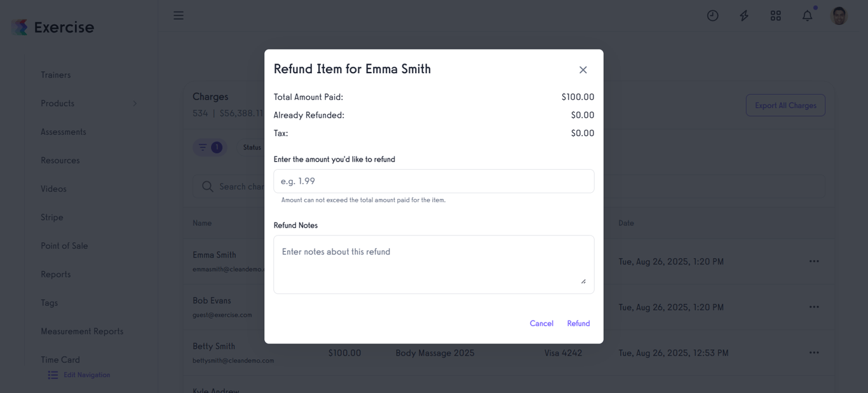Click the apps grid icon in top bar
The width and height of the screenshot is (868, 393).
coord(775,15)
